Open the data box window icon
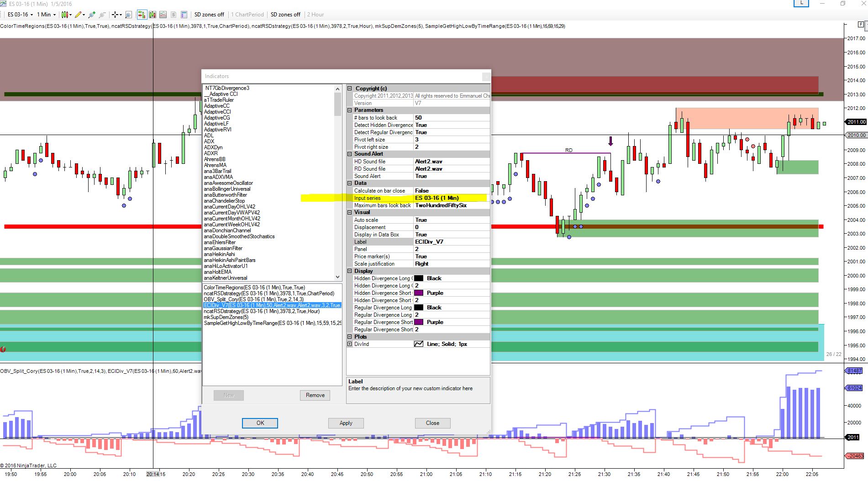868x481 pixels. [x=184, y=15]
